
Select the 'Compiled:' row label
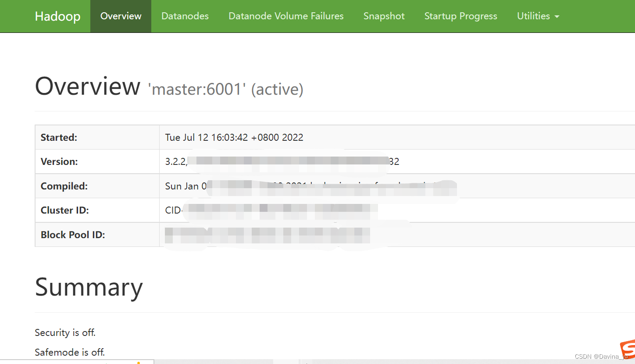coord(64,186)
